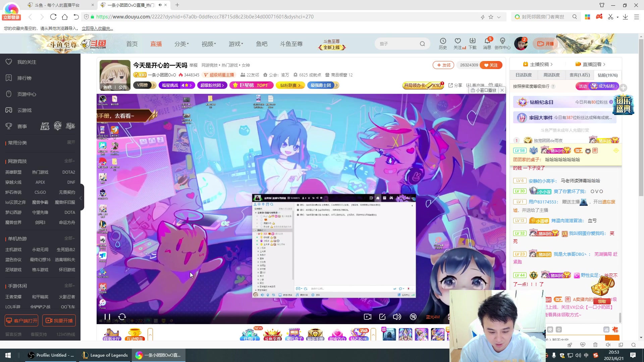Switch to 钻粉(1976) tab
This screenshot has height=362, width=644.
click(x=607, y=75)
